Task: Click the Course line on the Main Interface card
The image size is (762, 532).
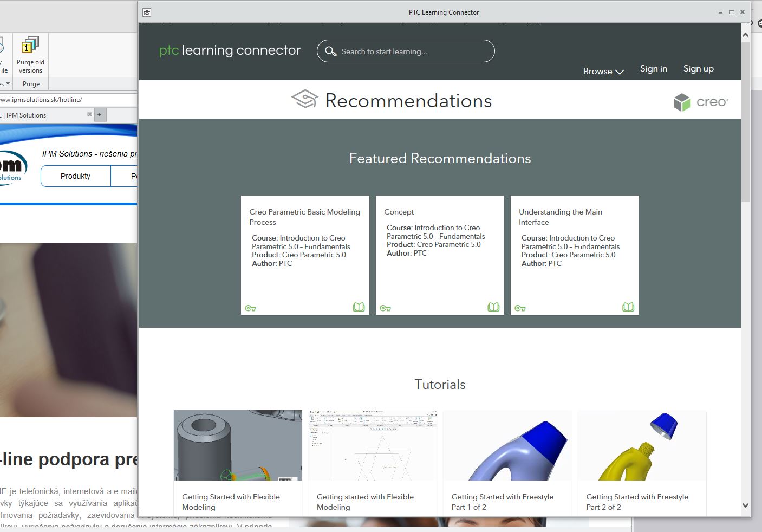Action: pyautogui.click(x=571, y=242)
